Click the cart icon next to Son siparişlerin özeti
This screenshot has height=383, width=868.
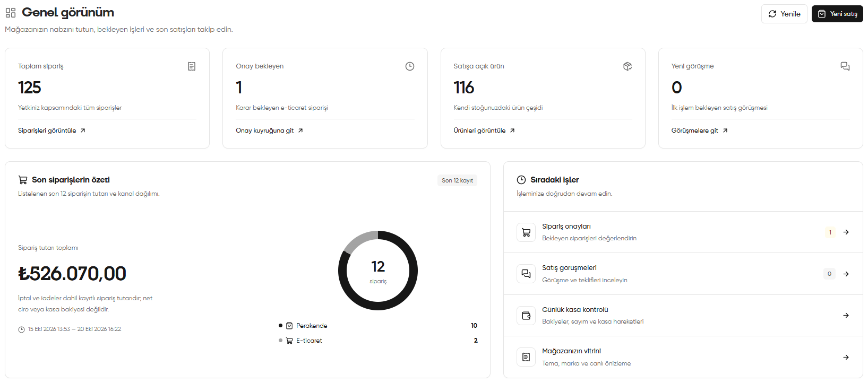click(23, 180)
